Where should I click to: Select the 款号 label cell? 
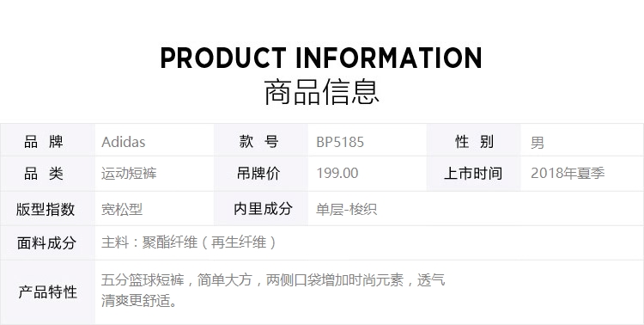[261, 140]
